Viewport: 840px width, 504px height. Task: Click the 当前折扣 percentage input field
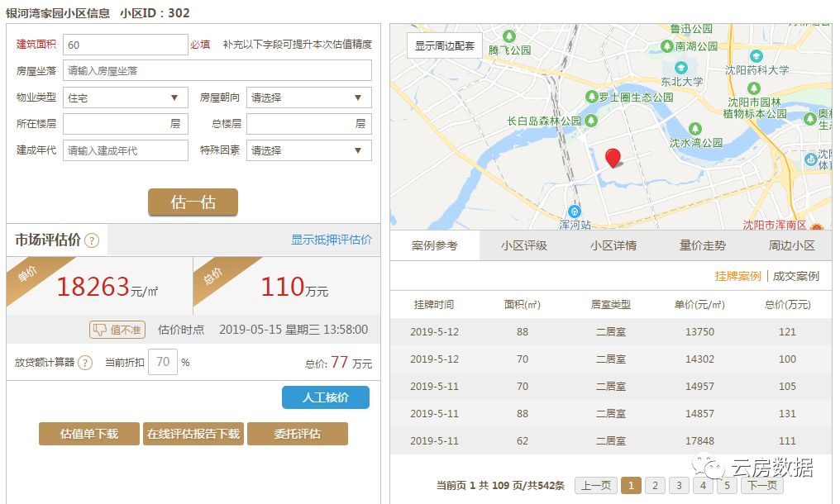coord(163,361)
